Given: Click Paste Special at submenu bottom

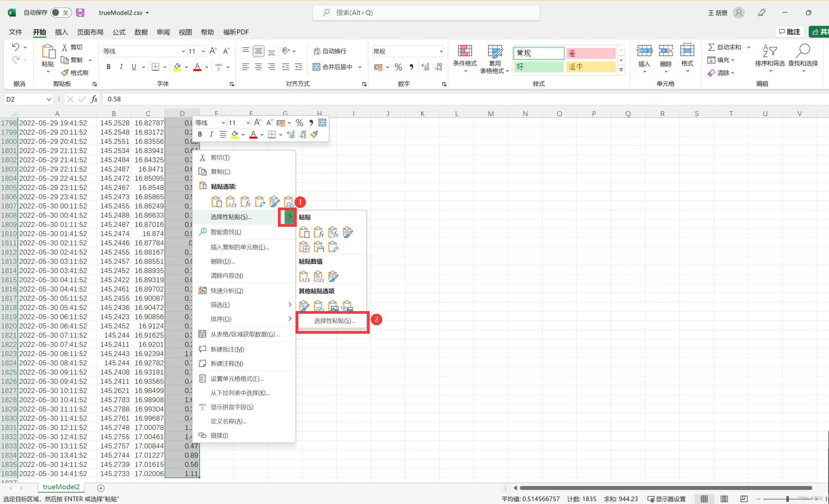Looking at the screenshot, I should 334,321.
